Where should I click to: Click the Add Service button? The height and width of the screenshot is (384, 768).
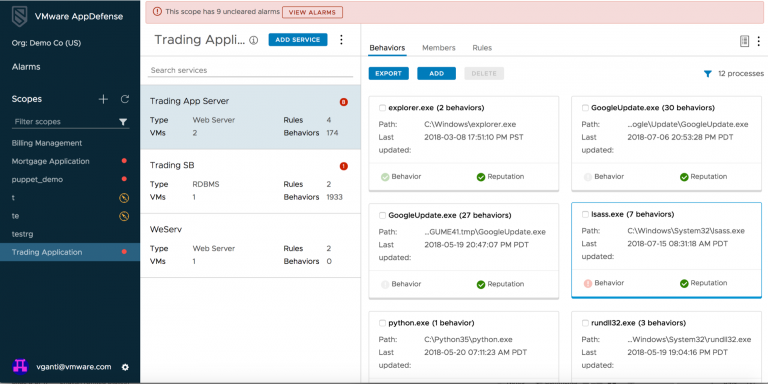point(298,40)
